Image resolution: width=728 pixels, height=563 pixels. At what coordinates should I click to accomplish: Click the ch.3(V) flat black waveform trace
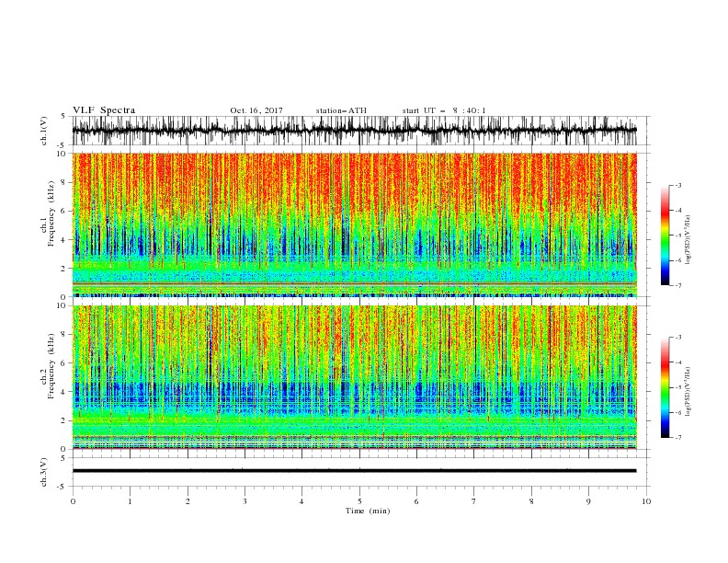coord(355,471)
